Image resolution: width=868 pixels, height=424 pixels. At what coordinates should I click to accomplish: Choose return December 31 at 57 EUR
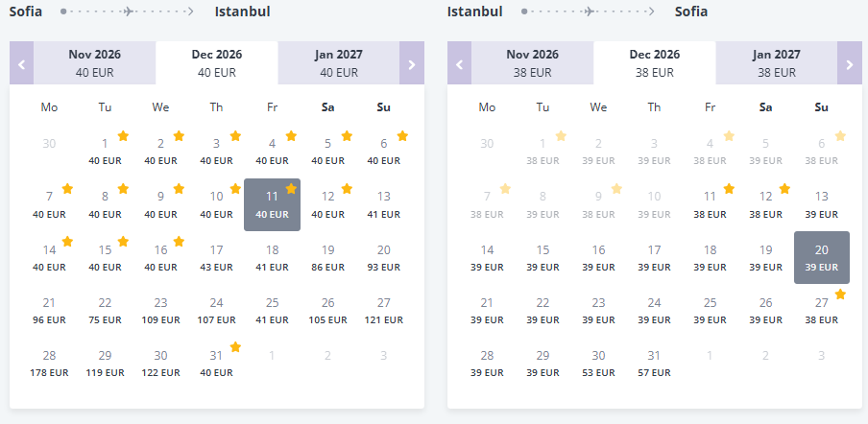tap(654, 364)
